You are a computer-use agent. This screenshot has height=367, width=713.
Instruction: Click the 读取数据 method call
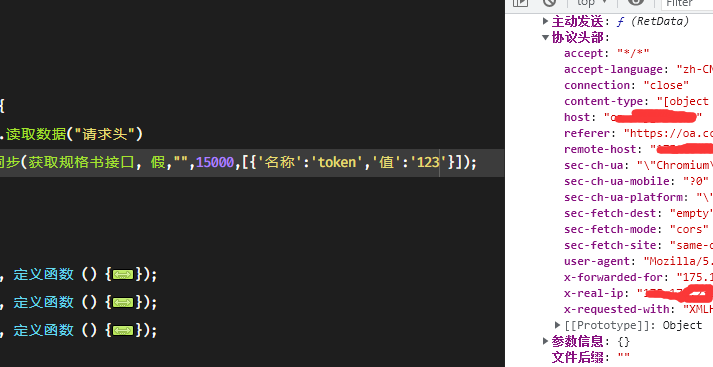click(36, 134)
